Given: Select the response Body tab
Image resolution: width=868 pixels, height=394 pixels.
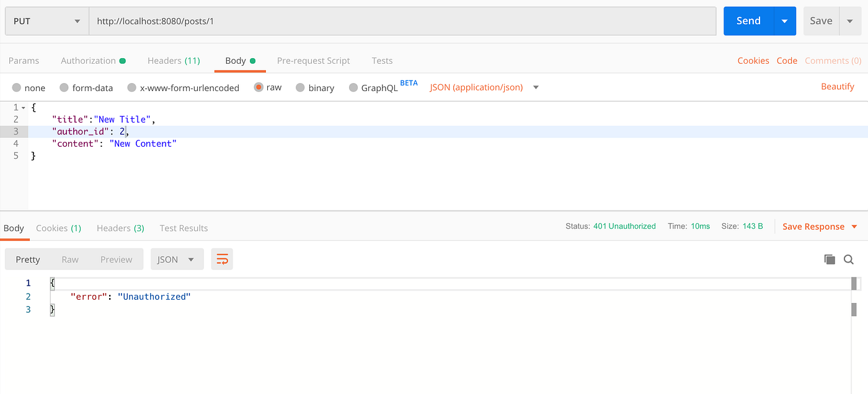Looking at the screenshot, I should pos(14,228).
